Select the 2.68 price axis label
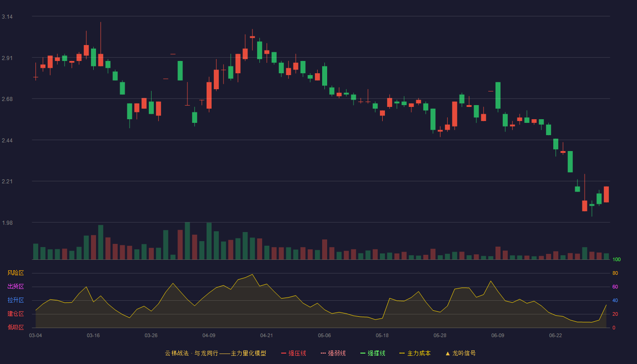This screenshot has height=364, width=637. pos(7,99)
